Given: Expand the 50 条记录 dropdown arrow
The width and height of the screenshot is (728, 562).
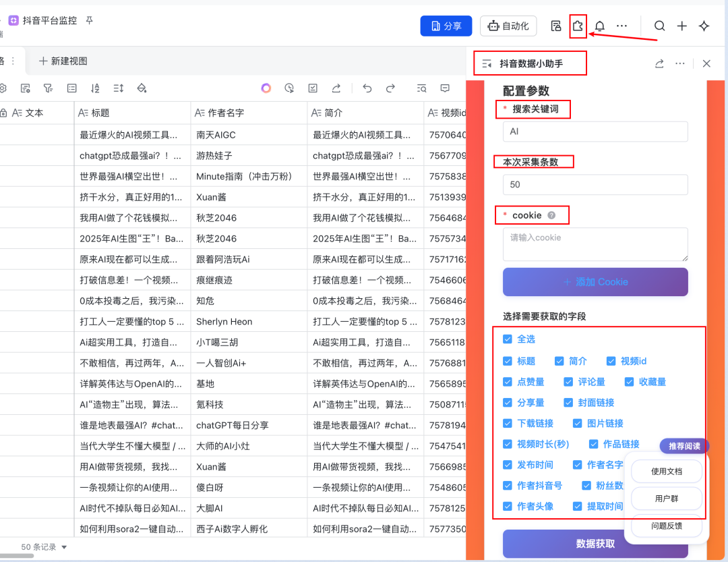Looking at the screenshot, I should tap(65, 547).
